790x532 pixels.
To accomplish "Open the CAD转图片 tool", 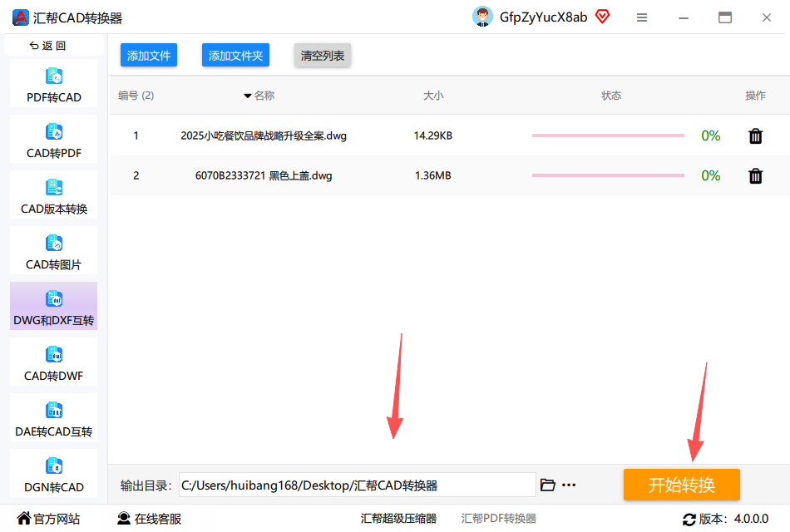I will tap(53, 250).
